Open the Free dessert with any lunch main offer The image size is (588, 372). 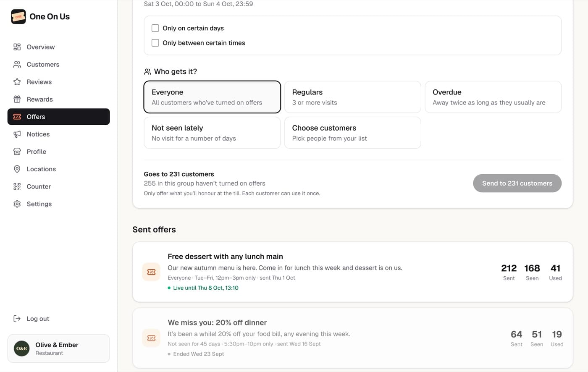[353, 272]
